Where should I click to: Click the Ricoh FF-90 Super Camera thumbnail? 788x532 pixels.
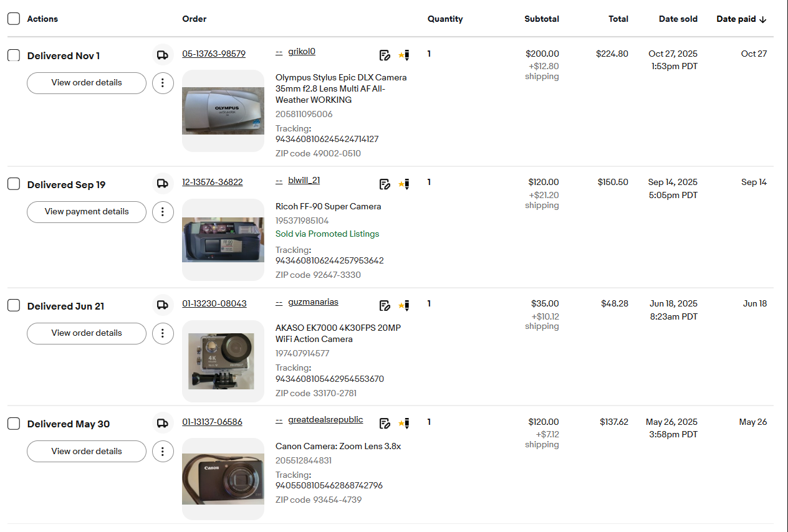223,240
